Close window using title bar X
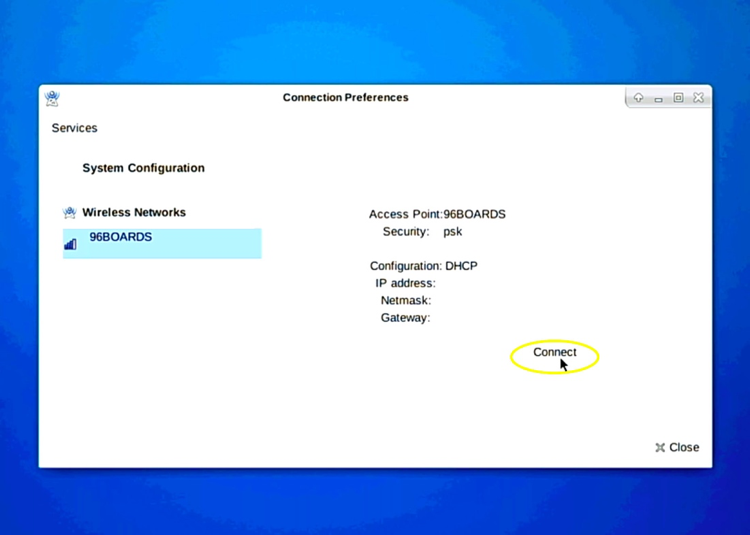 (x=698, y=98)
